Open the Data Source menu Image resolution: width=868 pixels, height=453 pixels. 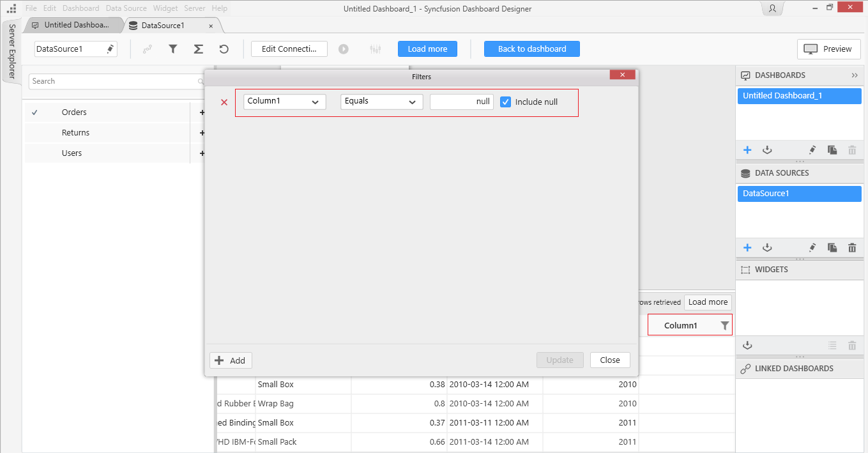click(x=126, y=8)
